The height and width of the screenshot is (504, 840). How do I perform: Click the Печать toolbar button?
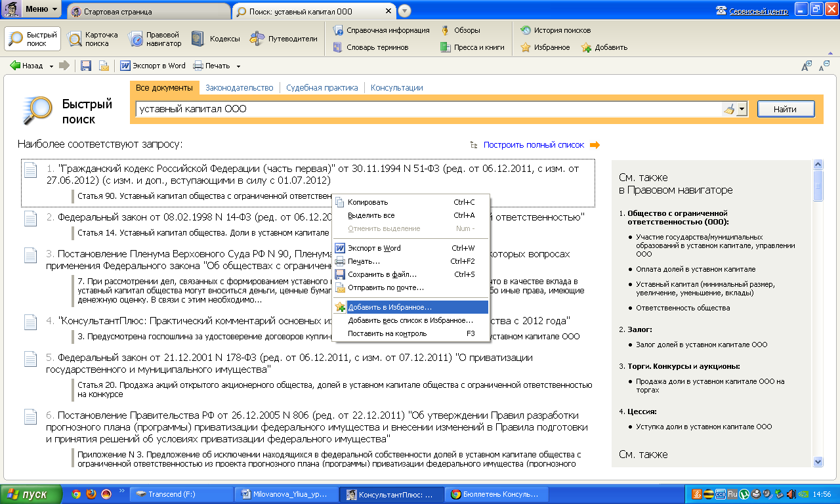(211, 66)
